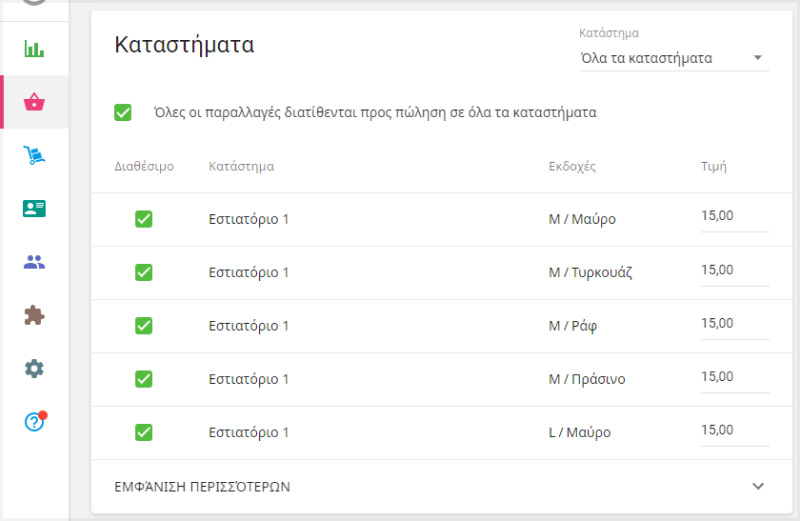800x521 pixels.
Task: Open the Κατάστημα store dropdown
Action: [673, 58]
